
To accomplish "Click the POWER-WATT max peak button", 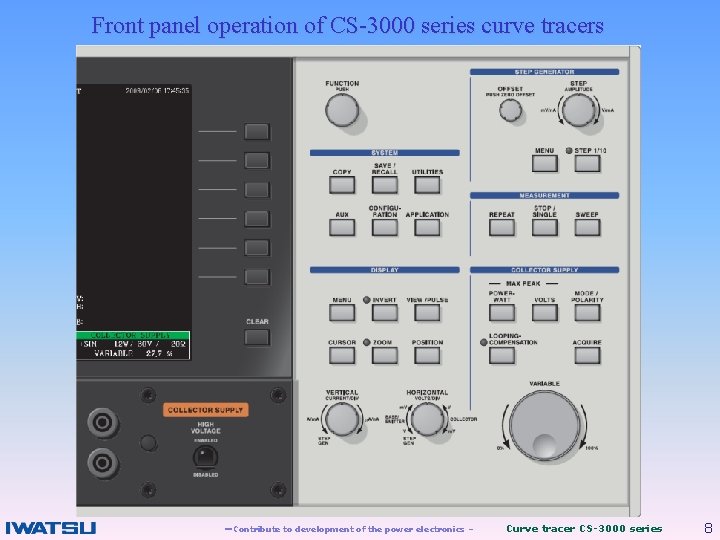I will click(502, 313).
